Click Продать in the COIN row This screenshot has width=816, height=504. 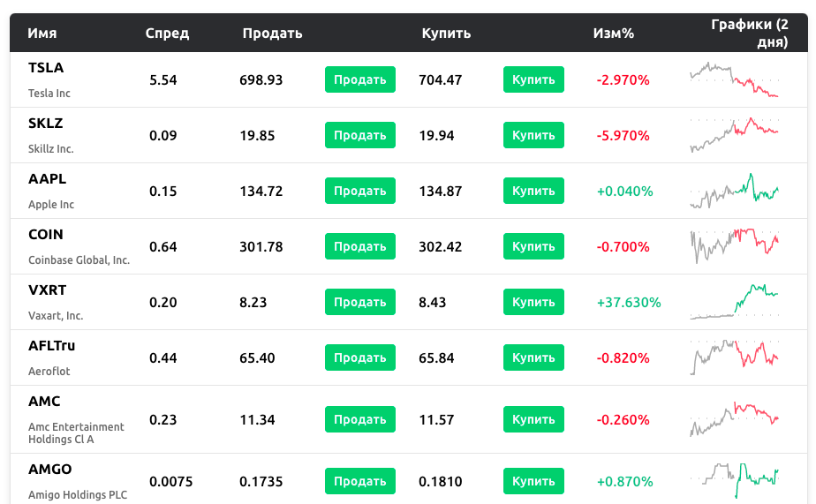359,246
